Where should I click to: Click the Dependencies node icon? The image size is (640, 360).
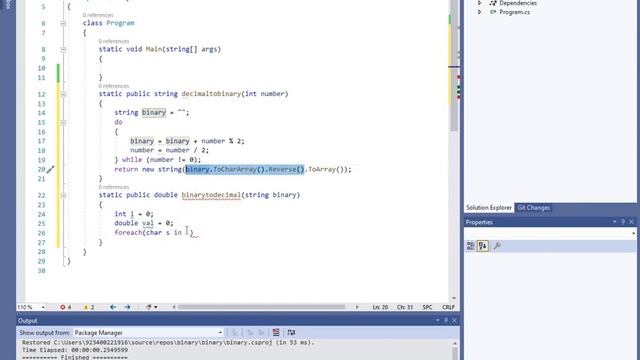pos(493,3)
